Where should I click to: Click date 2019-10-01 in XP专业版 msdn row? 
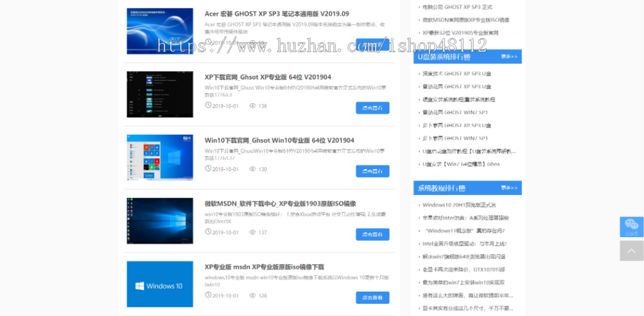[225, 296]
